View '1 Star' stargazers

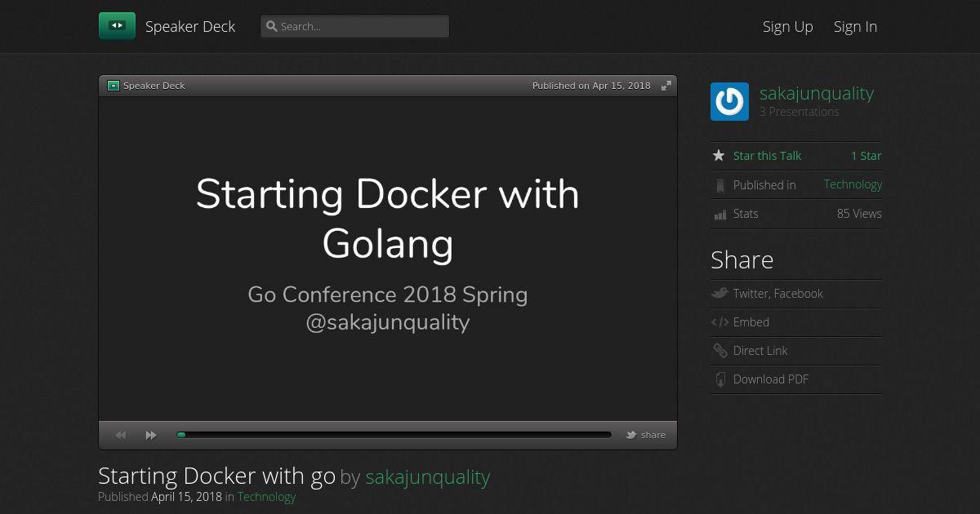(866, 156)
